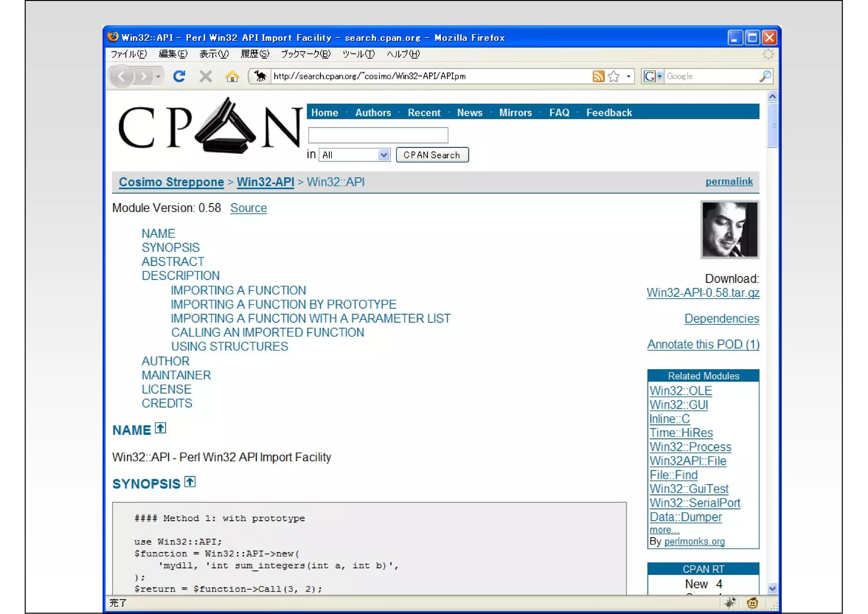Open the Google search engine selector
This screenshot has width=868, height=614.
653,76
